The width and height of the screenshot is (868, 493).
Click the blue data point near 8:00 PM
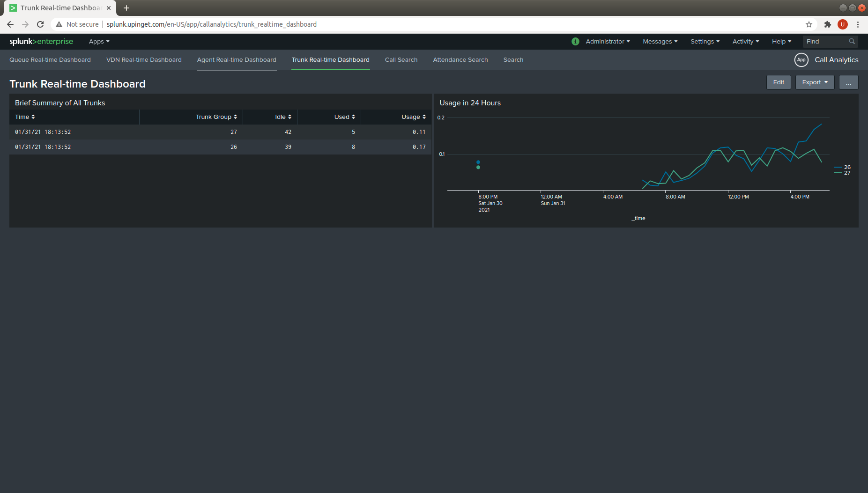click(478, 162)
